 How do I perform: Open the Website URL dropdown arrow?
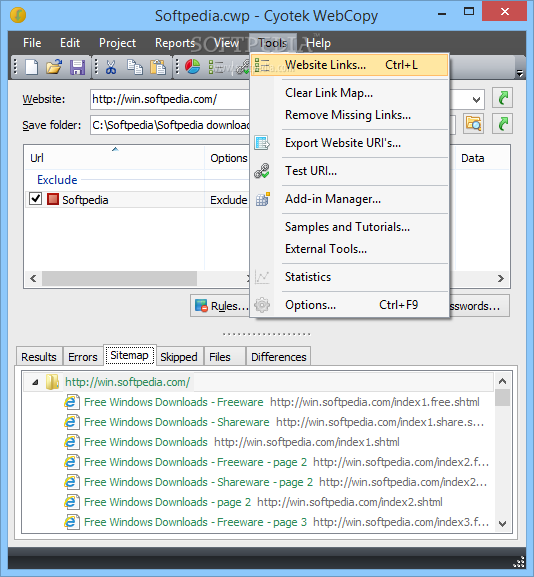[476, 99]
